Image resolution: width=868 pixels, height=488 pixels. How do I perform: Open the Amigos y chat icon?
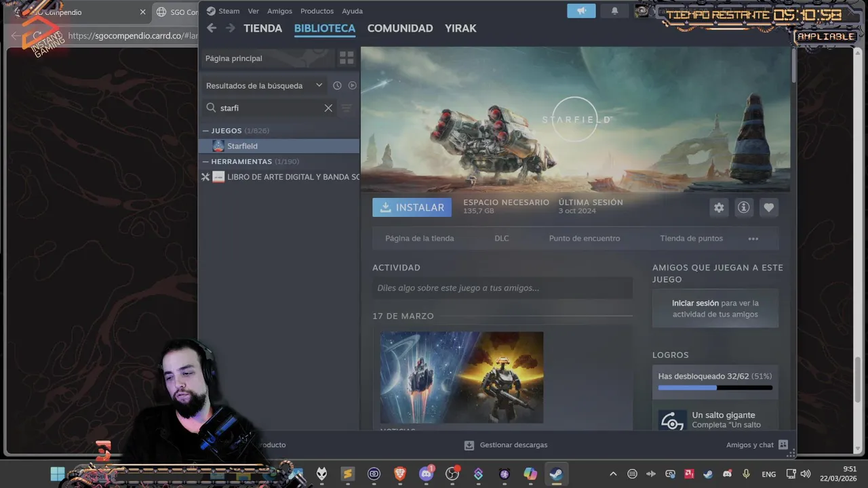783,445
